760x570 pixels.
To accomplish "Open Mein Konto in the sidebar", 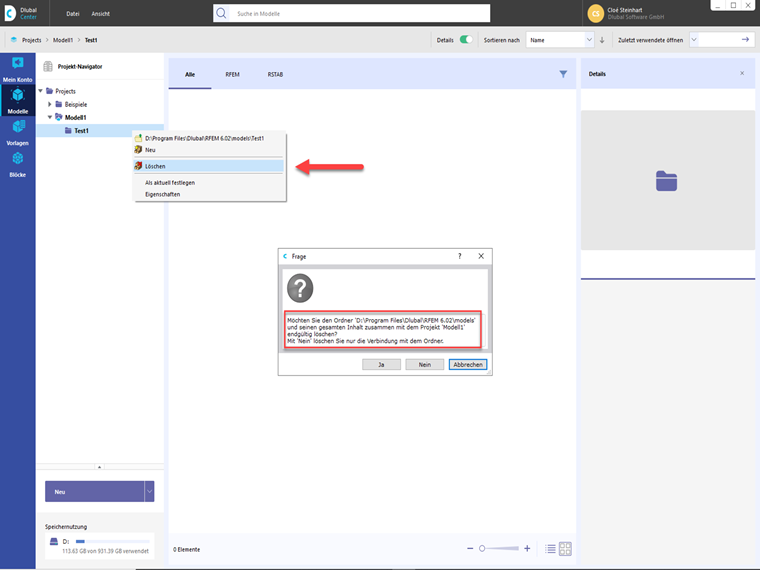I will coord(17,69).
